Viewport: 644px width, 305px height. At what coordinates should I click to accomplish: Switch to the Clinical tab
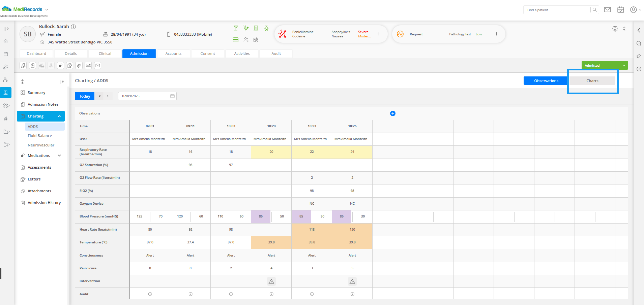pyautogui.click(x=105, y=54)
